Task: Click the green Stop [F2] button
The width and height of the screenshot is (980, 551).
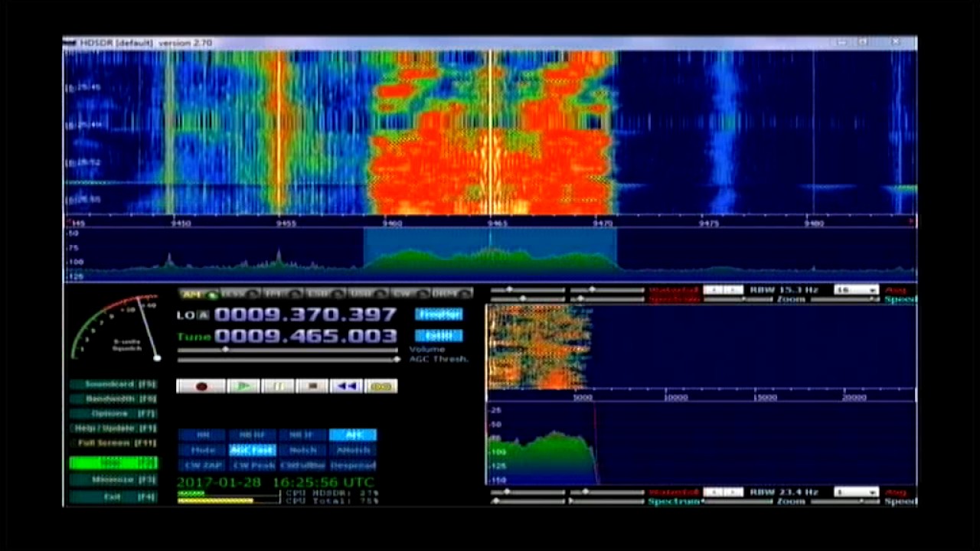Action: 113,462
